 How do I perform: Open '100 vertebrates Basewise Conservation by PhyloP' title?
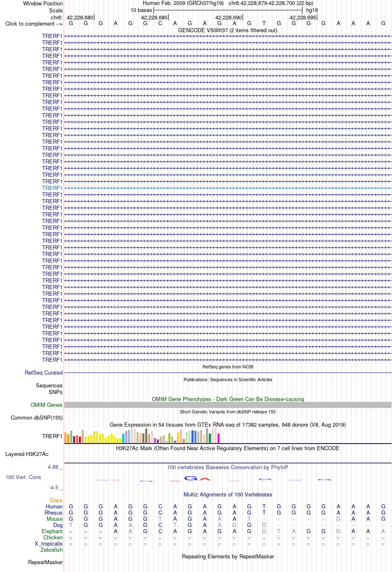click(228, 467)
